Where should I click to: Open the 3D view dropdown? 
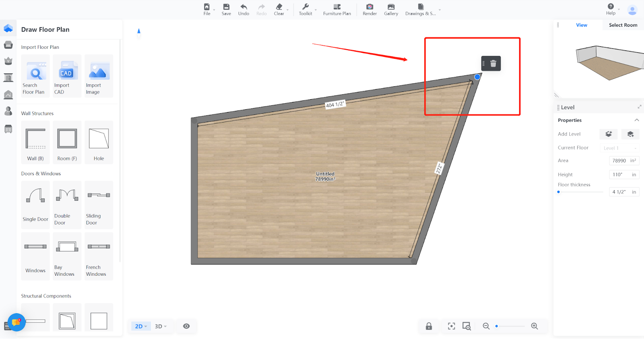pos(161,326)
